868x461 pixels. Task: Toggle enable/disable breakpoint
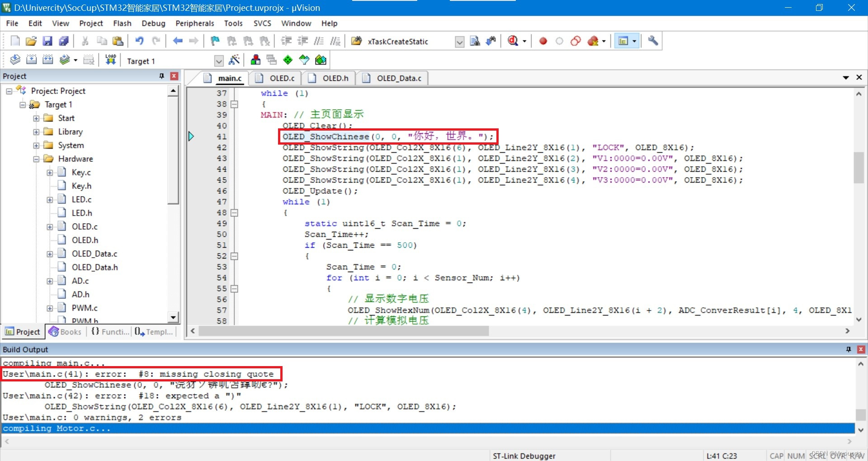tap(559, 41)
